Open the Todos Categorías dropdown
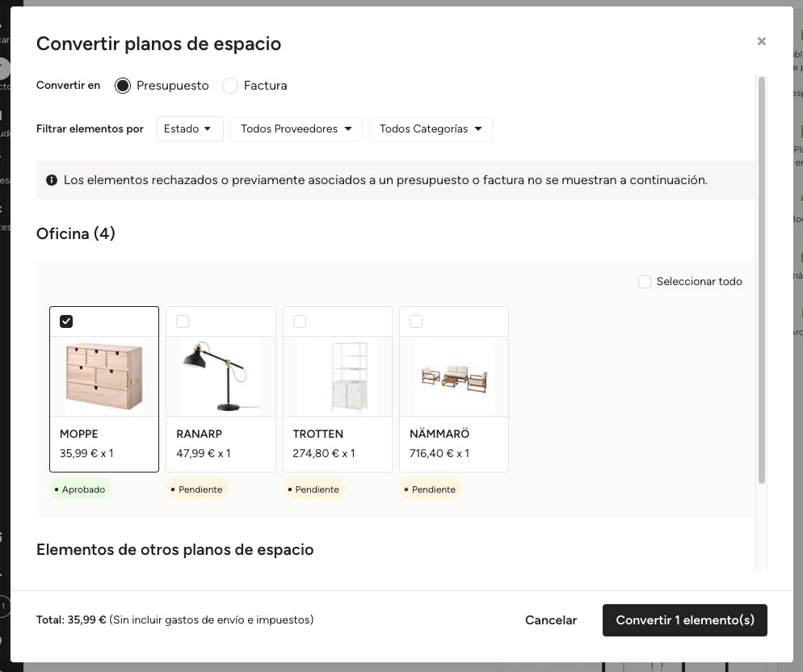803x672 pixels. tap(430, 128)
